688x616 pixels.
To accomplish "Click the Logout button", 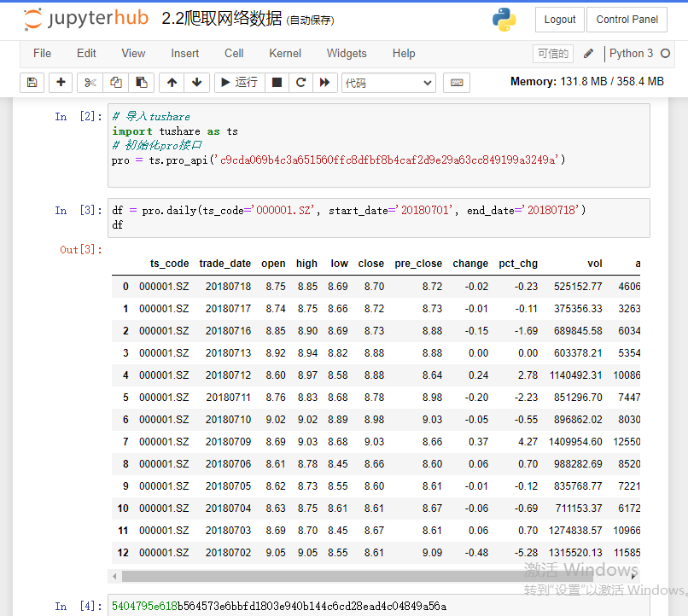I will point(560,20).
